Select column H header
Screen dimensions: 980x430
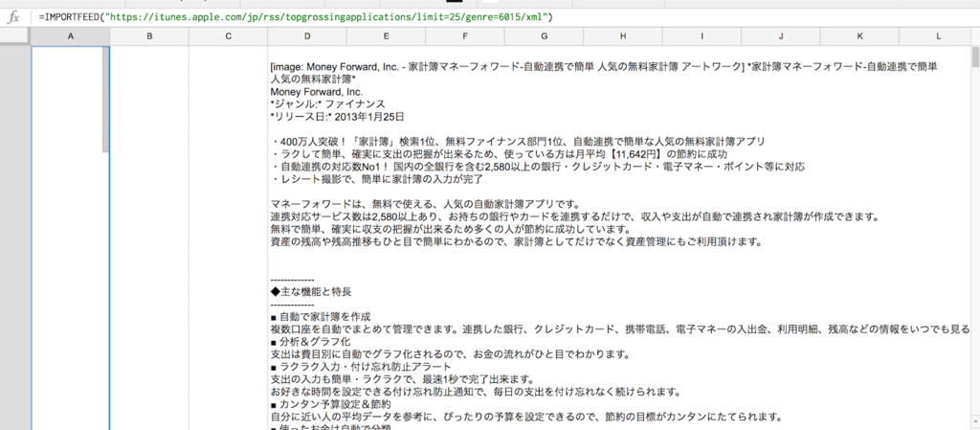tap(622, 36)
